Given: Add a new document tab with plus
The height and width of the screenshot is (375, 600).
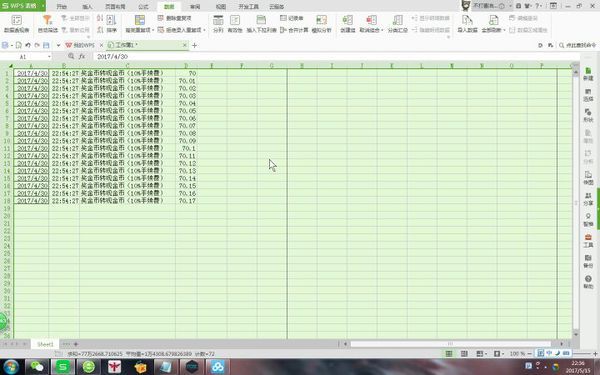Looking at the screenshot, I should click(194, 46).
